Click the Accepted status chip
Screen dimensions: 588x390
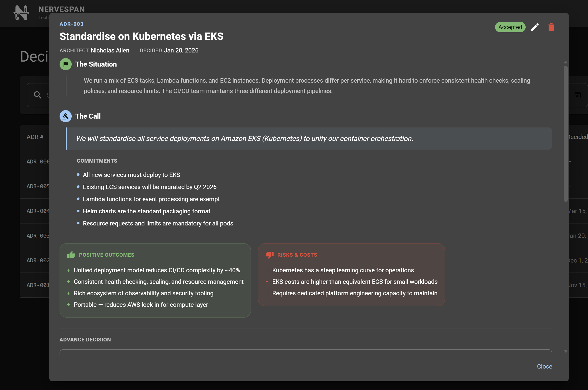point(510,27)
